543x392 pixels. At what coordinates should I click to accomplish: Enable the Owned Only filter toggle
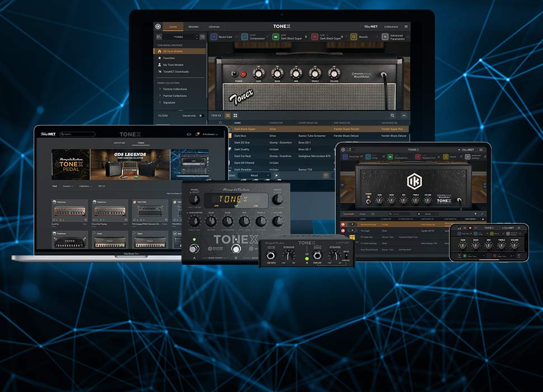click(202, 116)
